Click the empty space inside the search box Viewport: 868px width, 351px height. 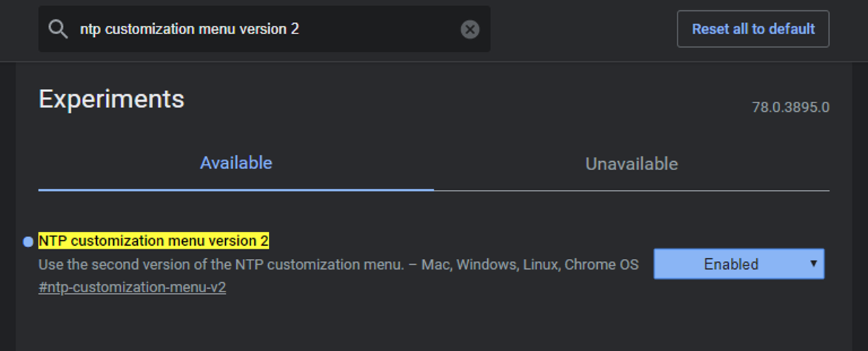click(x=379, y=29)
